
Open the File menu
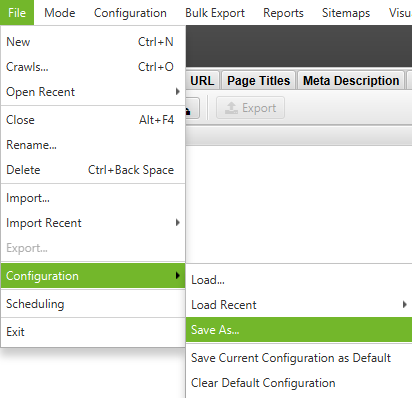pyautogui.click(x=17, y=13)
